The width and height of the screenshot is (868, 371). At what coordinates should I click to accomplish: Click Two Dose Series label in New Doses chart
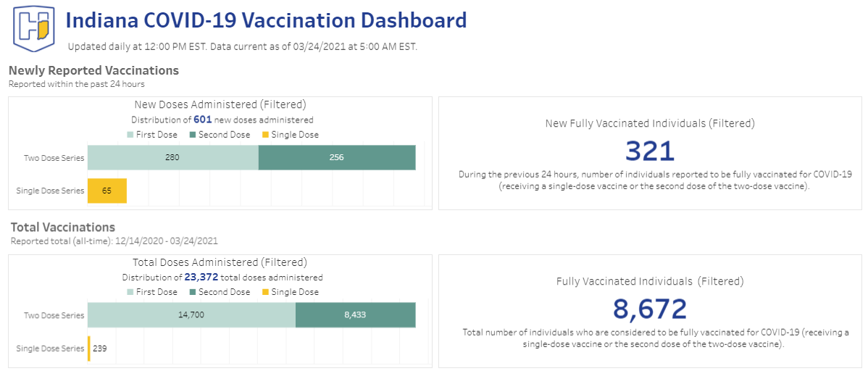point(54,158)
